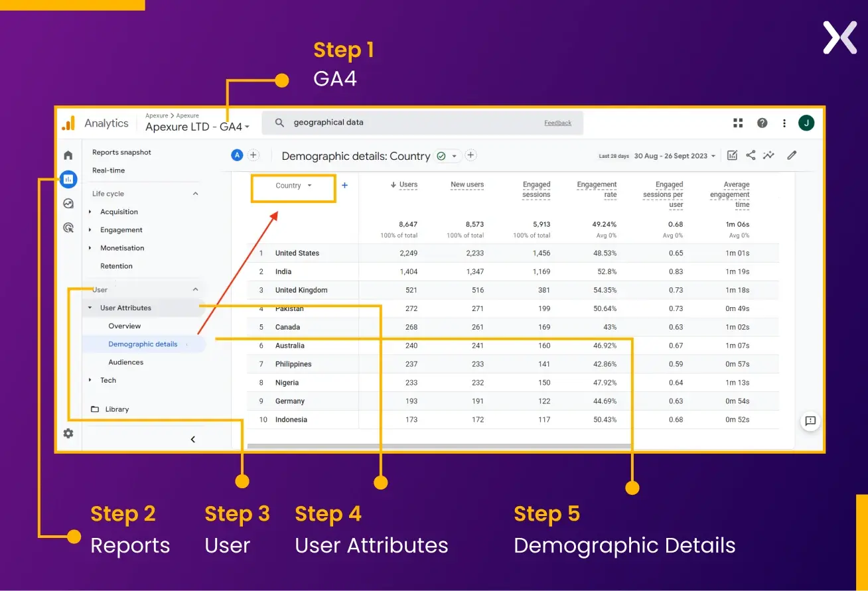This screenshot has height=591, width=868.
Task: Click the Edit comparisons chart icon
Action: click(x=732, y=155)
